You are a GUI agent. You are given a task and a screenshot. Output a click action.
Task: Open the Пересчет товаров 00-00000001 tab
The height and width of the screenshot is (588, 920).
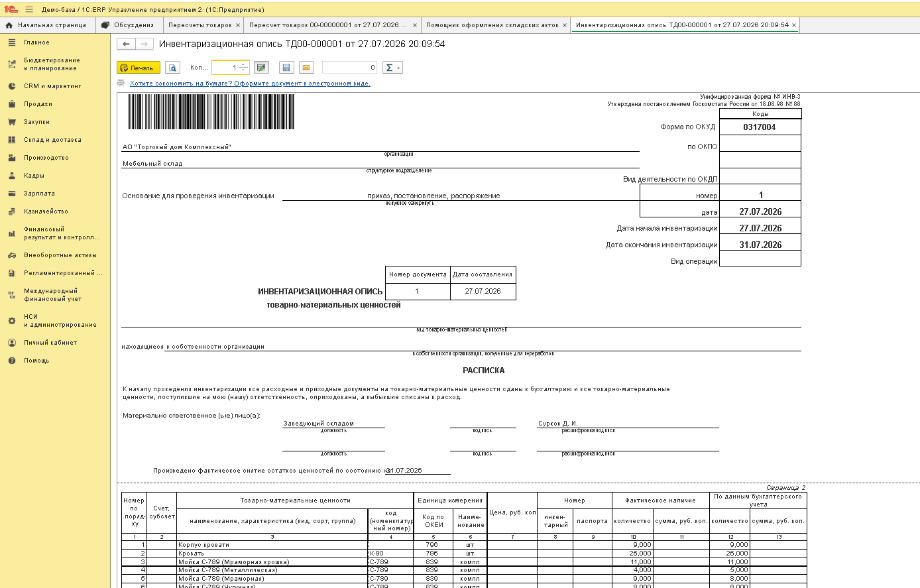coord(328,25)
